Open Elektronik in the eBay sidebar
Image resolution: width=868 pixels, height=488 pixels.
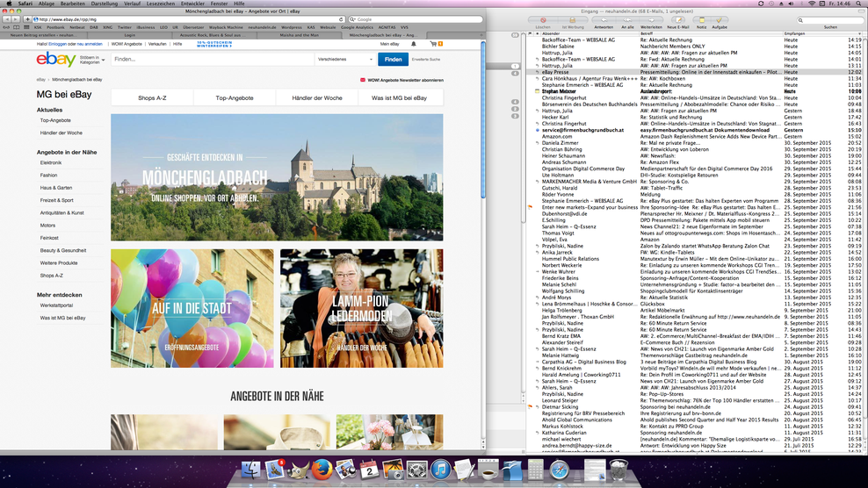tap(51, 162)
